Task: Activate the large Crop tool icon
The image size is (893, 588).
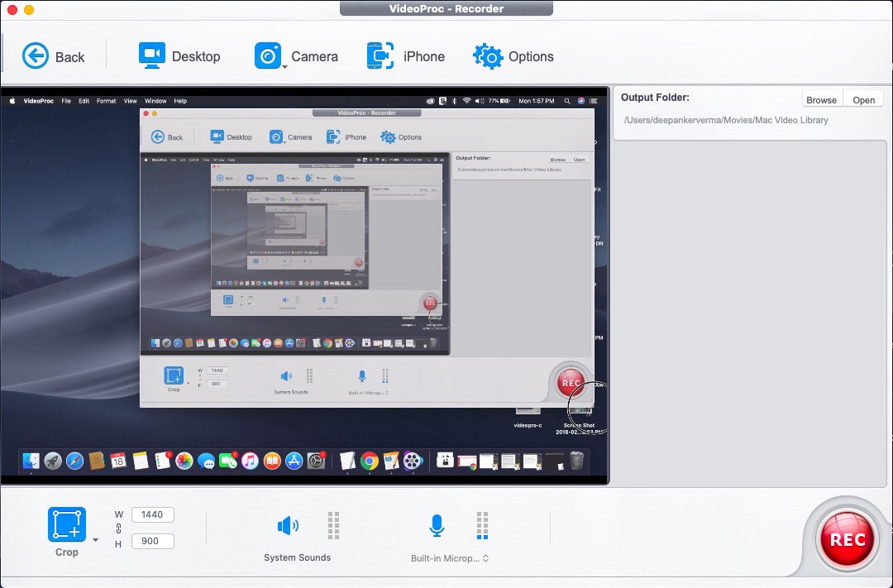Action: click(x=66, y=525)
